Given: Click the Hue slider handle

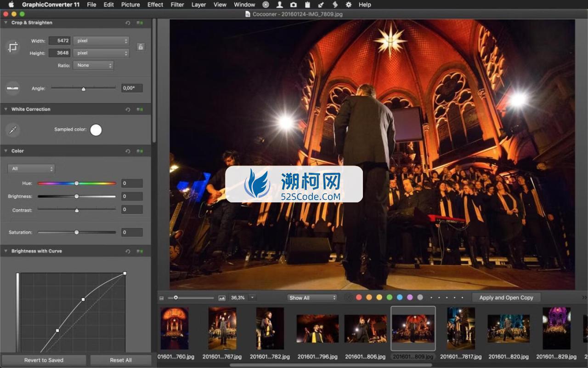Looking at the screenshot, I should tap(77, 184).
